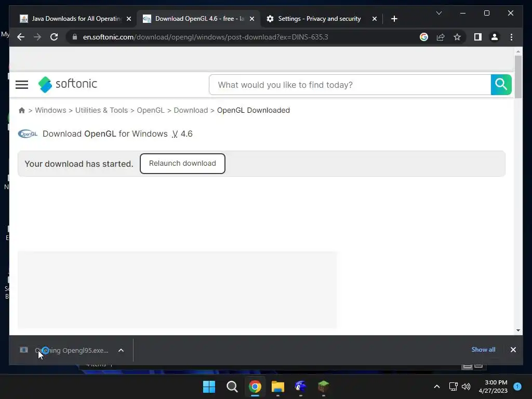The image size is (532, 399).
Task: Click the scrollbar up arrow
Action: point(518,51)
